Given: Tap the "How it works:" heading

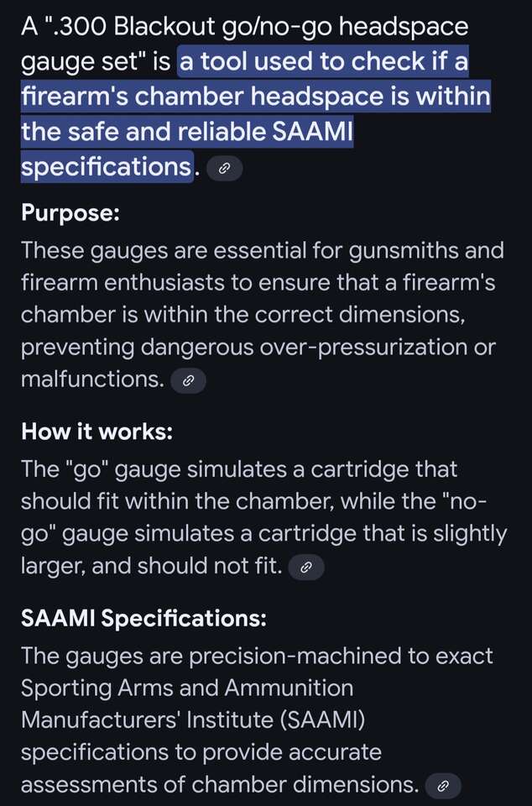Looking at the screenshot, I should (96, 432).
